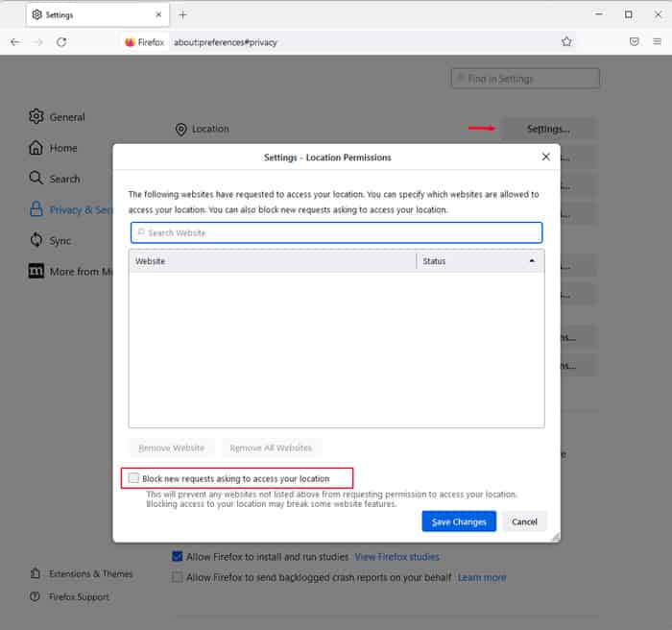
Task: Click the Location Settings button
Action: point(548,129)
